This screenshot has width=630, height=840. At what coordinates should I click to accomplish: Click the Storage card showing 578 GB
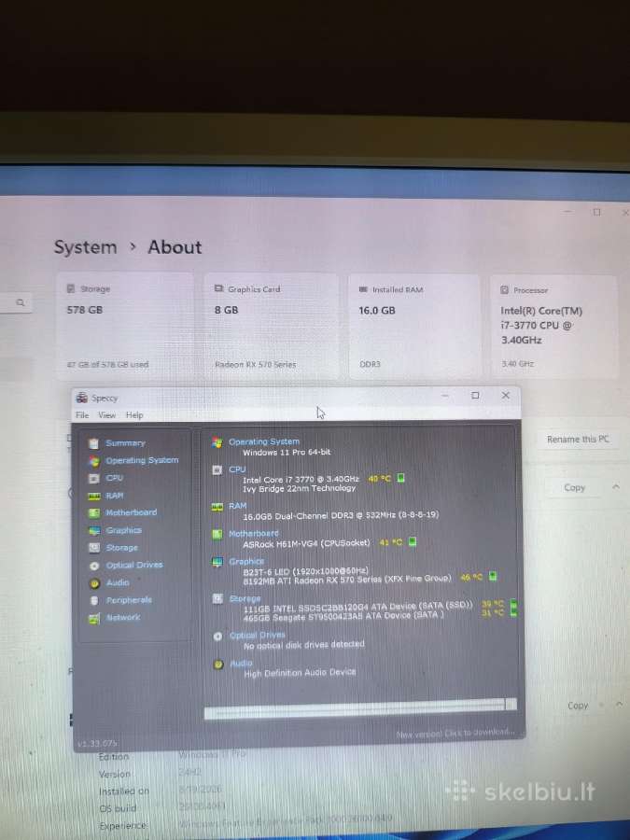(125, 326)
